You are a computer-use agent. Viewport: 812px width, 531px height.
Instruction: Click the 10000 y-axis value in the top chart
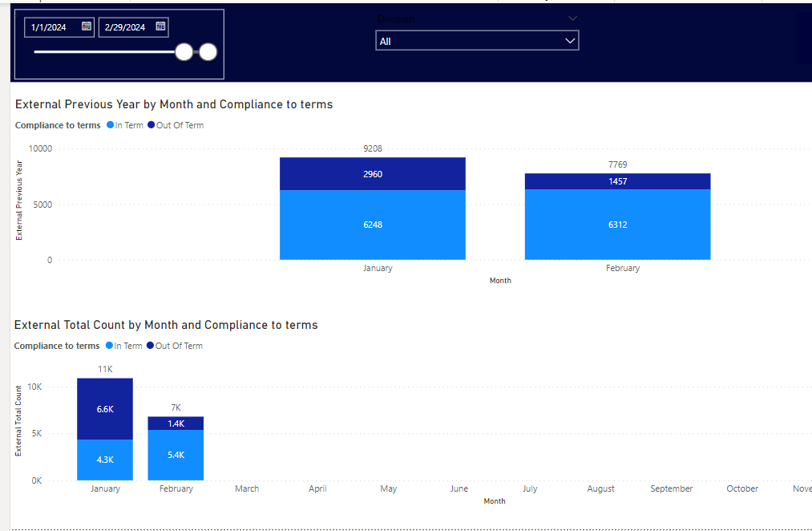point(40,148)
